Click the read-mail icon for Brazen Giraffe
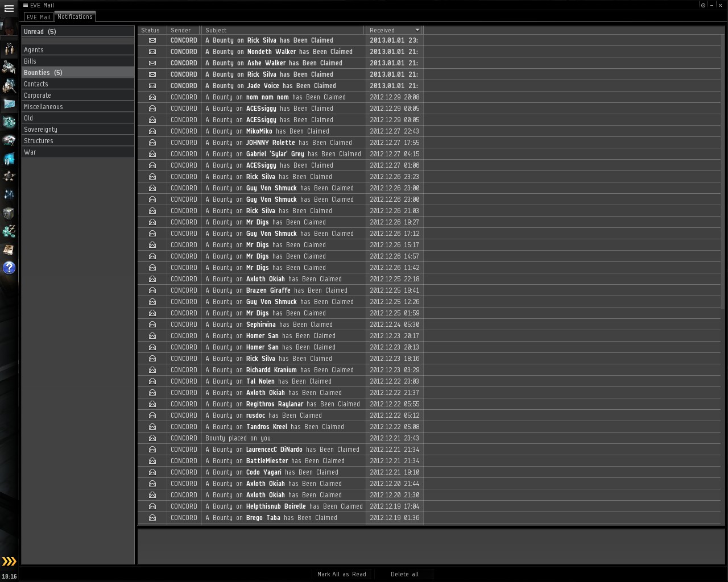 coord(152,290)
